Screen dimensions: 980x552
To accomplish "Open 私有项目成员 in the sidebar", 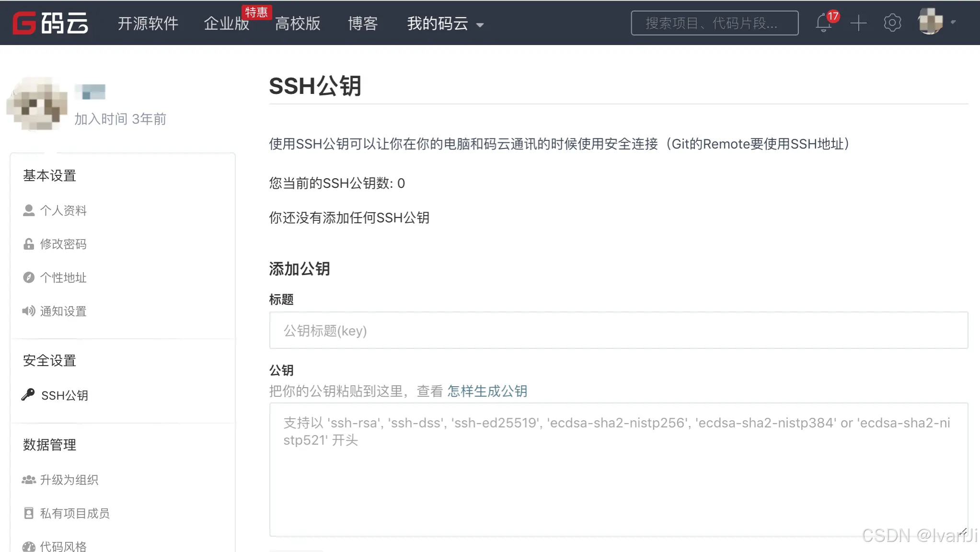I will [x=74, y=513].
